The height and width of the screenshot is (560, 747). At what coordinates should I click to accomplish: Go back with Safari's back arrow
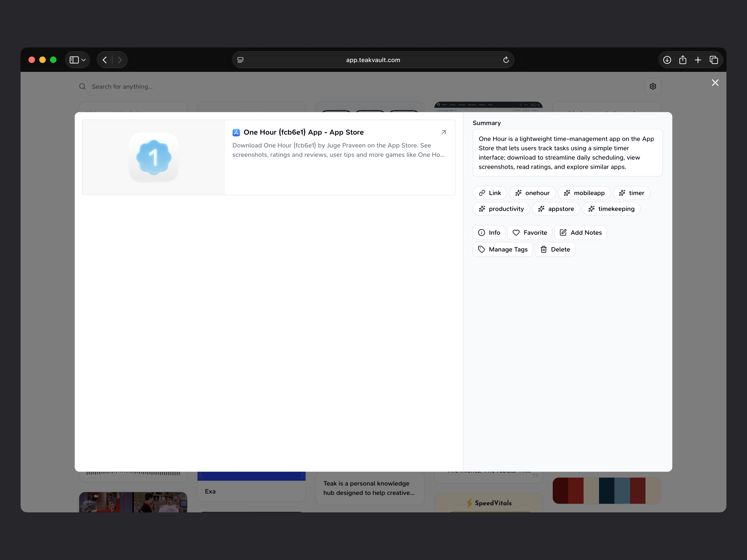click(x=105, y=60)
